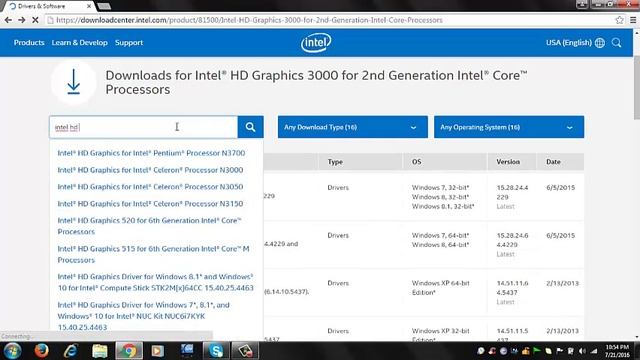Launch Firefox from the taskbar
The height and width of the screenshot is (360, 640).
(x=41, y=351)
